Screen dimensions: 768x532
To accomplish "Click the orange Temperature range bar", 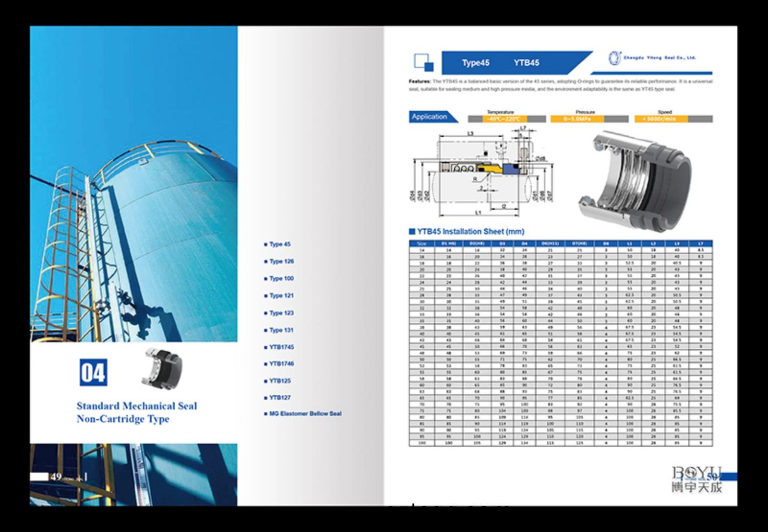I will [x=503, y=119].
